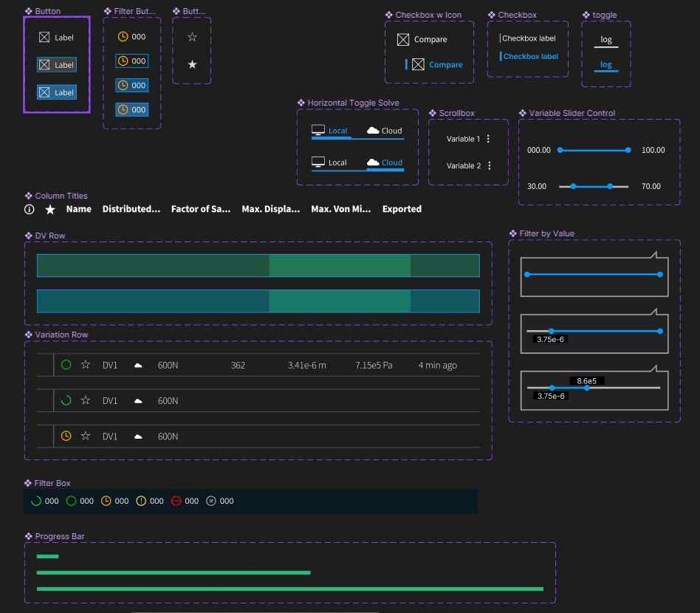Screen dimensions: 700x613
Task: Click the yellow clock icon in the Variation Row
Action: pos(66,436)
